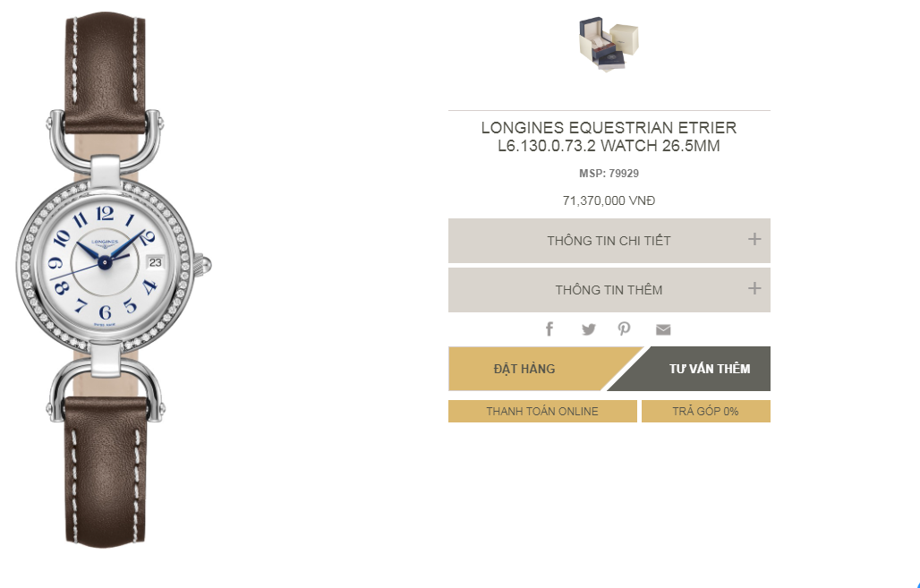Viewport: 920px width, 588px height.
Task: Click the Longines Equestrian Etrier product title
Action: 609,137
